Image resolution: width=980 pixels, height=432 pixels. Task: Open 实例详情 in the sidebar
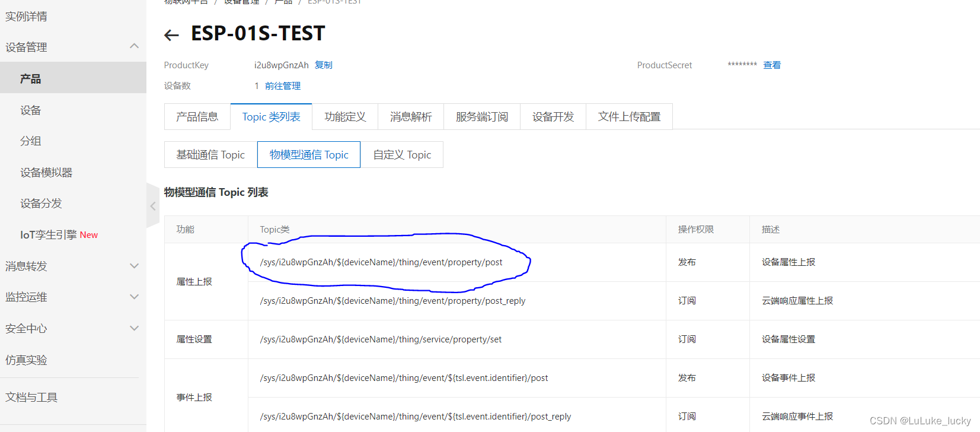click(x=26, y=17)
